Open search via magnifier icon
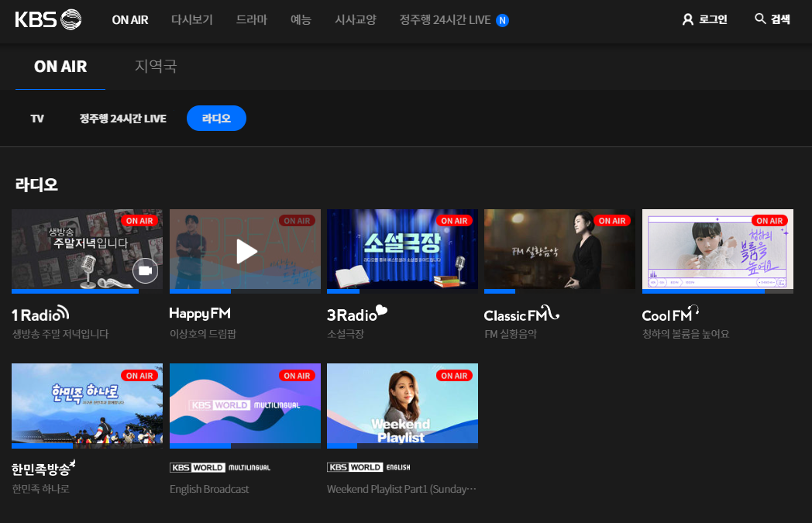This screenshot has height=523, width=812. click(759, 19)
